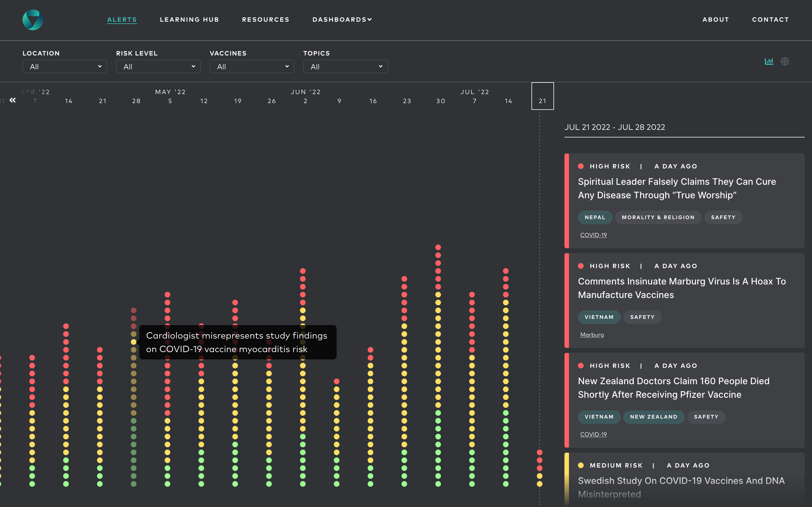This screenshot has width=812, height=507.
Task: Switch to the map view using the globe icon
Action: tap(785, 61)
